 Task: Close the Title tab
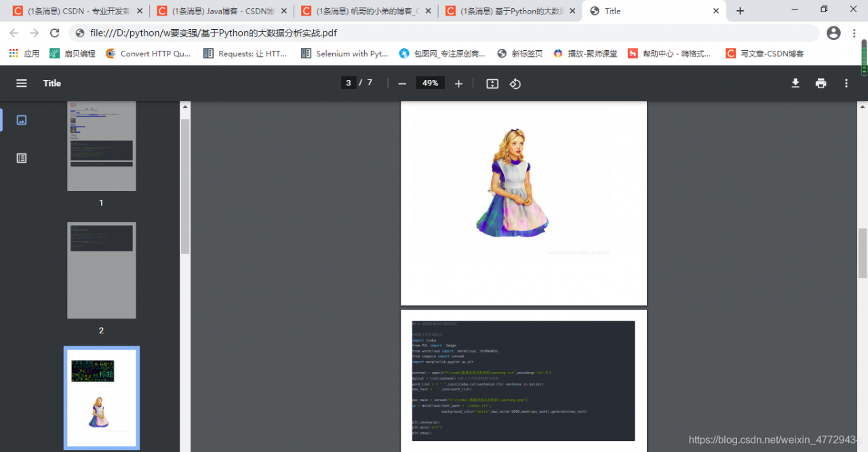coord(716,11)
